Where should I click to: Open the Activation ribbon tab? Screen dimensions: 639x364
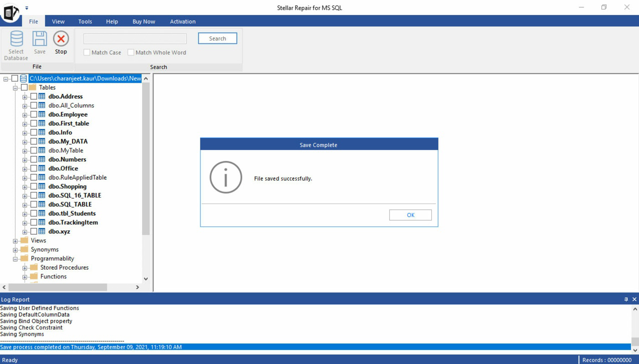coord(183,21)
